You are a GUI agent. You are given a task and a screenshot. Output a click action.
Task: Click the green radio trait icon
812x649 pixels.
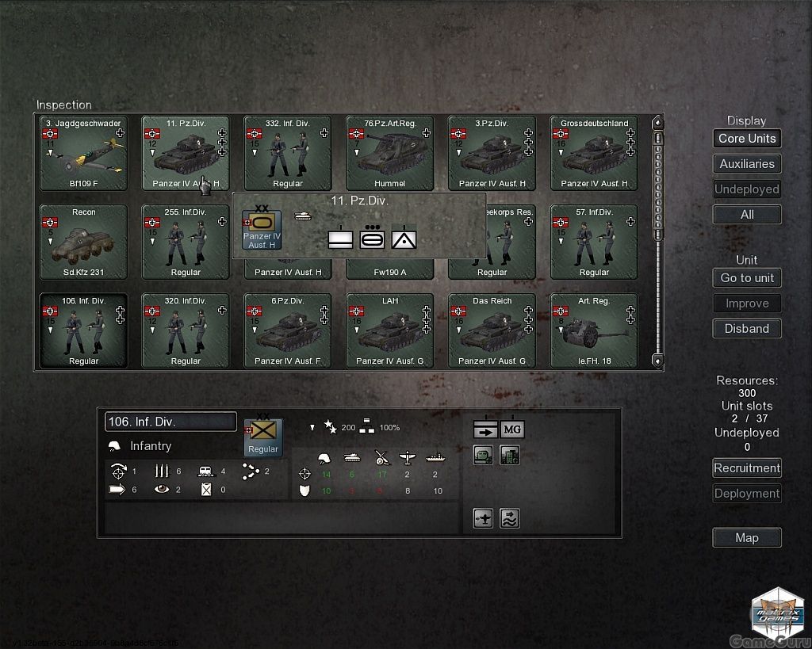483,456
